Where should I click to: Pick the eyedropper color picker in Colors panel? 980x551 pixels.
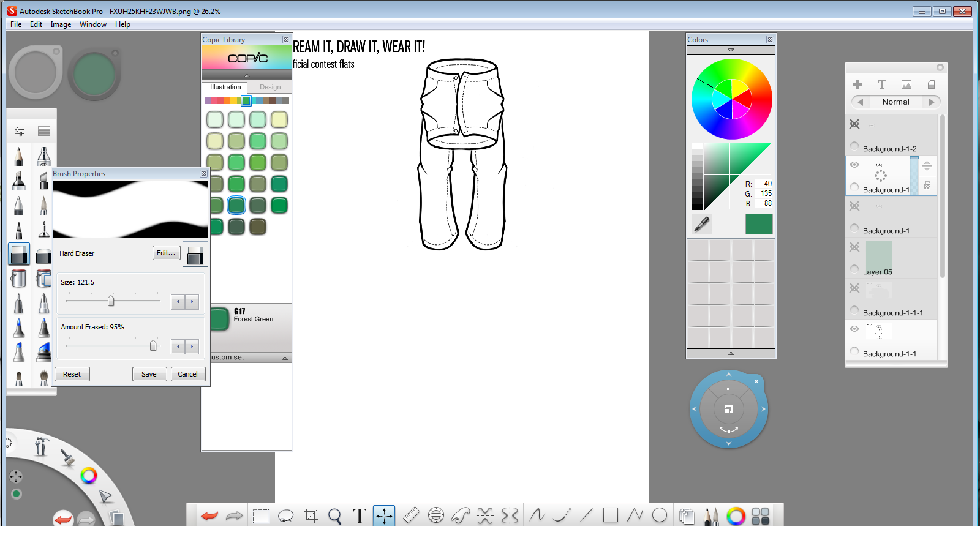click(702, 224)
